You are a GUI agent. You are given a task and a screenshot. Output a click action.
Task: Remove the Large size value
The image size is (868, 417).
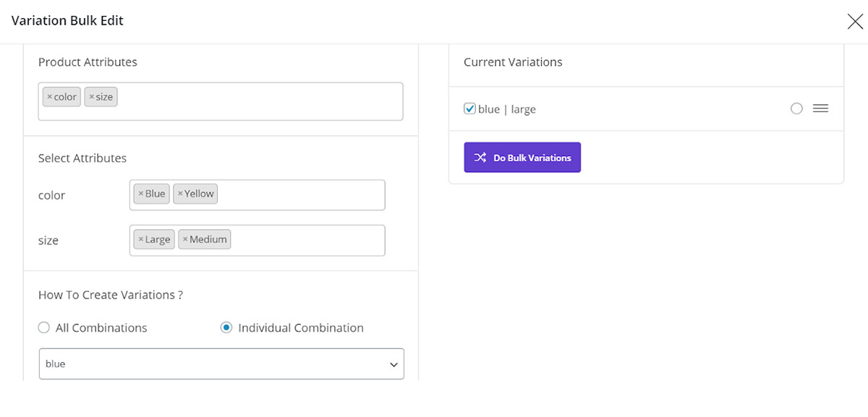(141, 239)
